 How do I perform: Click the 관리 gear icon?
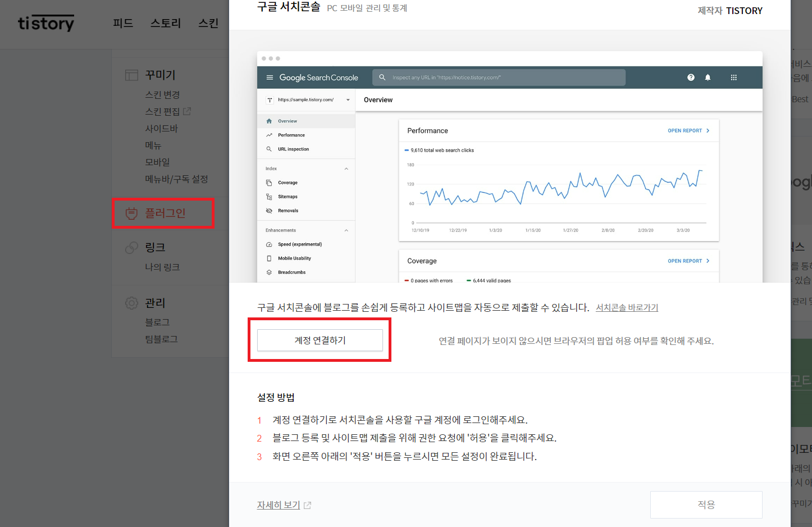pyautogui.click(x=131, y=303)
